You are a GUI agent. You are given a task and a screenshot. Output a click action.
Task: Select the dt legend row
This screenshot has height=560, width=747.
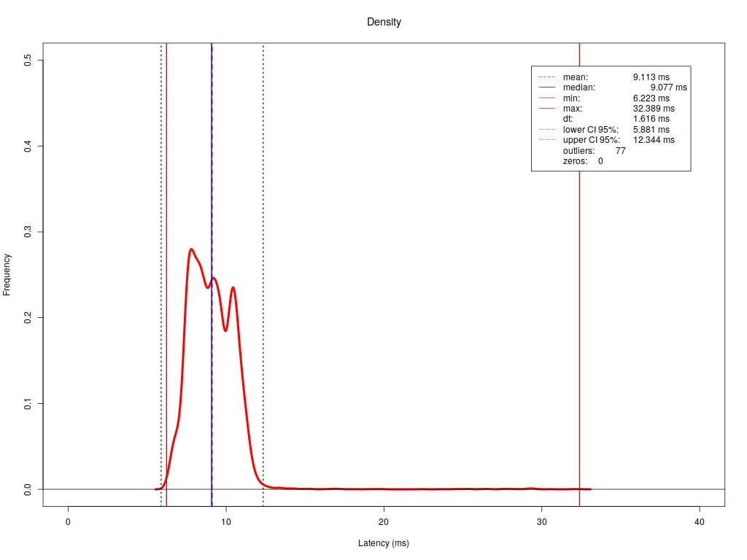[x=568, y=119]
